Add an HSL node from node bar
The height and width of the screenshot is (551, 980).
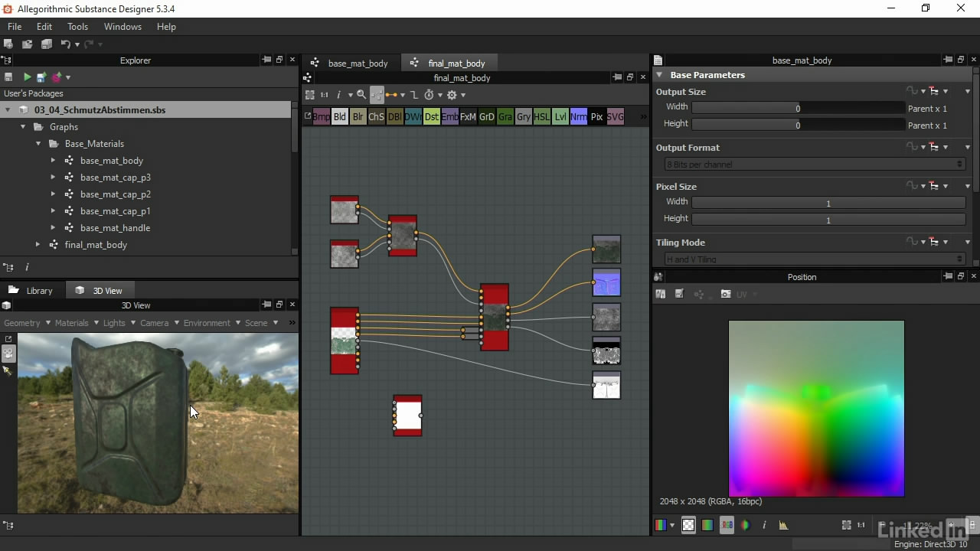pyautogui.click(x=542, y=117)
